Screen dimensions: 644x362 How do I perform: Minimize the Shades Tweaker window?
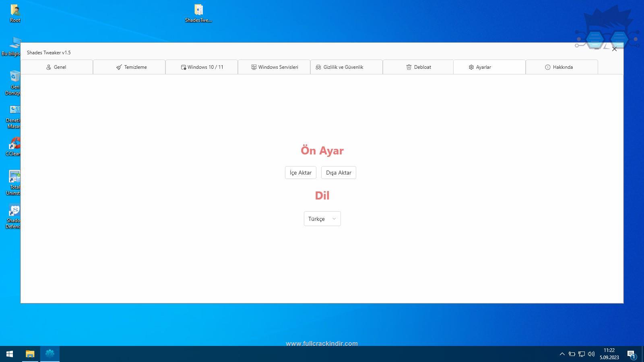click(x=597, y=49)
